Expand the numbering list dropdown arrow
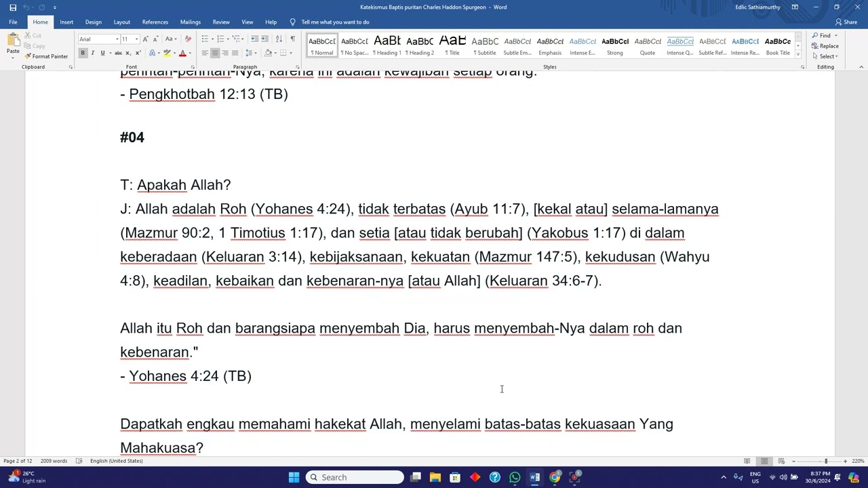The width and height of the screenshot is (868, 488). (x=227, y=39)
